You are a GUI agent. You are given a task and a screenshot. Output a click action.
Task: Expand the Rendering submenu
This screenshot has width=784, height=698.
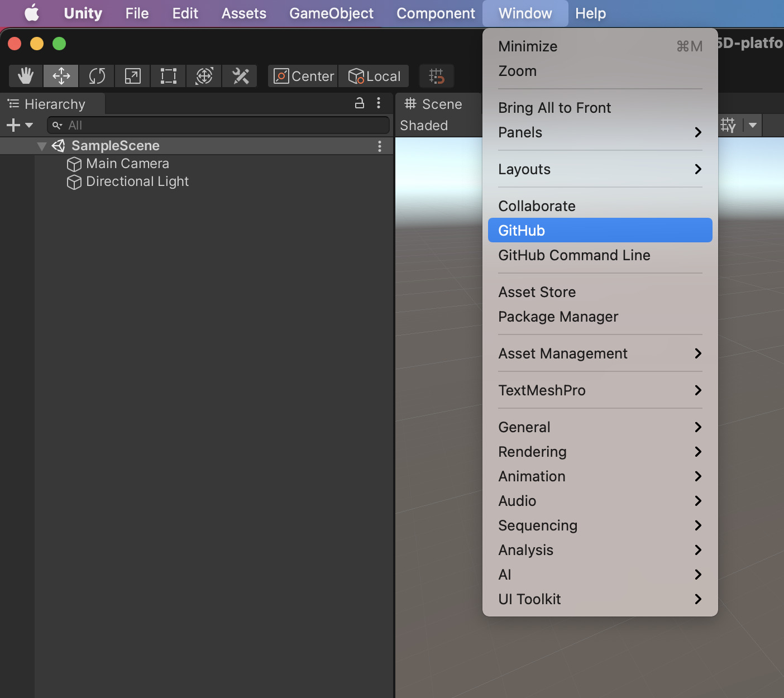point(600,452)
